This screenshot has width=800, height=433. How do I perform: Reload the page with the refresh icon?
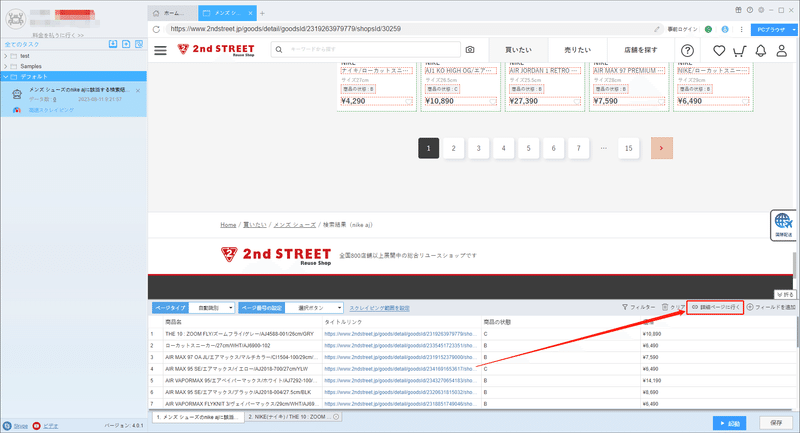pos(157,29)
